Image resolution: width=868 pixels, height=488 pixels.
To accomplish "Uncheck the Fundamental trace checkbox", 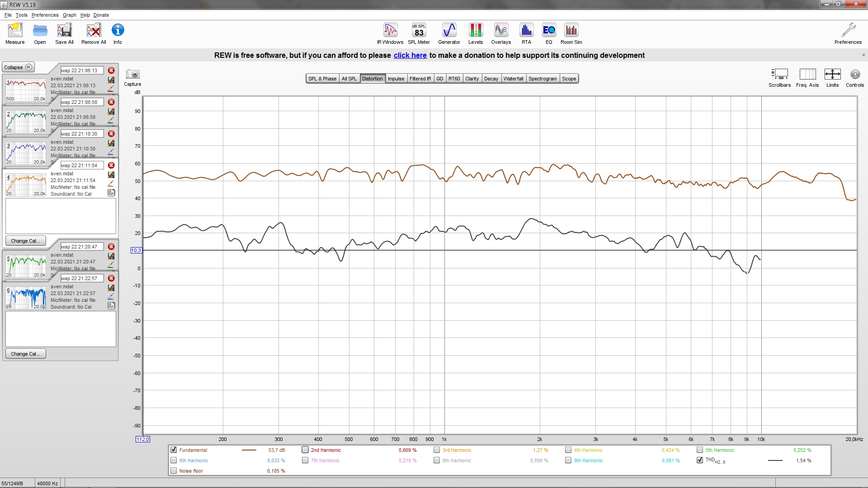I will [x=174, y=450].
